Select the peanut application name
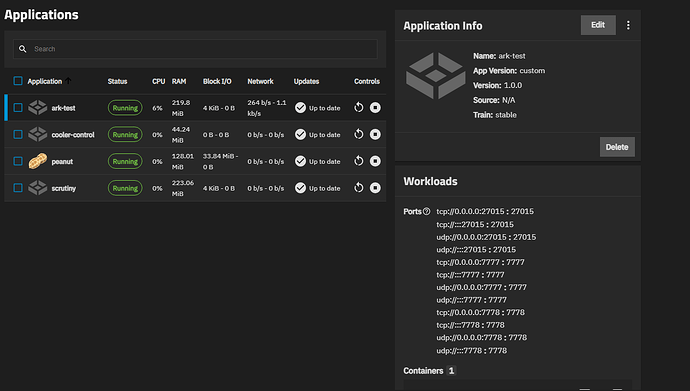Image resolution: width=690 pixels, height=391 pixels. tap(62, 162)
